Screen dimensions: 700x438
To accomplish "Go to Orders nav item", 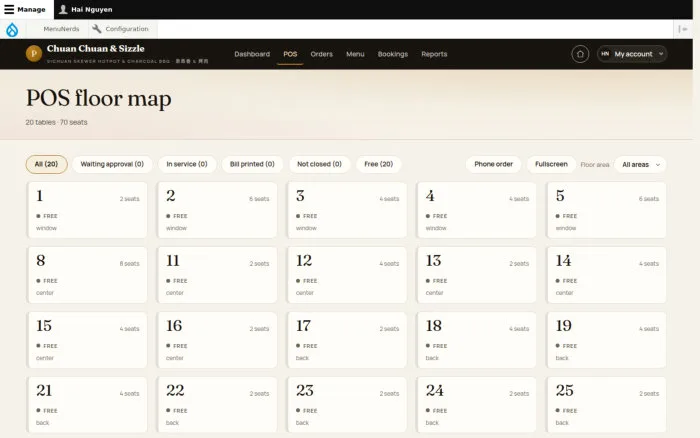I will click(321, 54).
